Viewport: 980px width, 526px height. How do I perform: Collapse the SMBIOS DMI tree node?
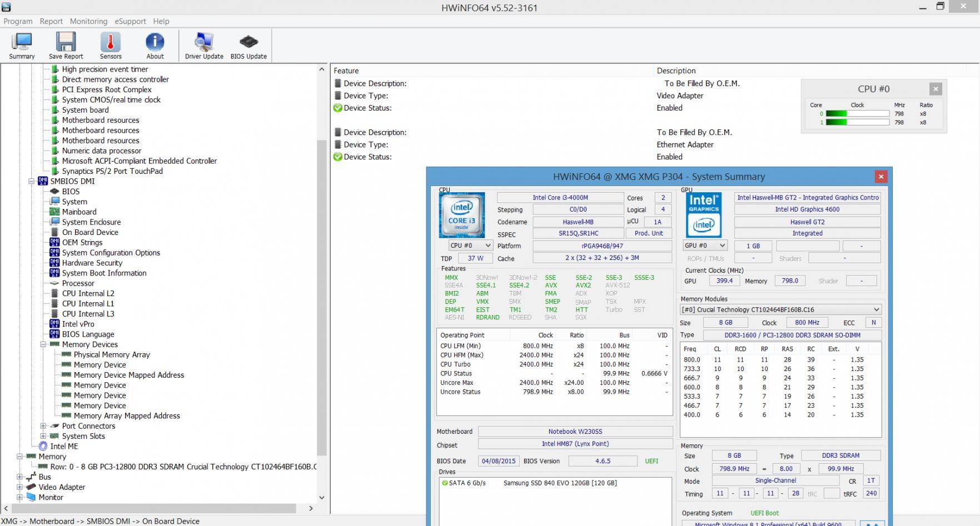coord(32,181)
